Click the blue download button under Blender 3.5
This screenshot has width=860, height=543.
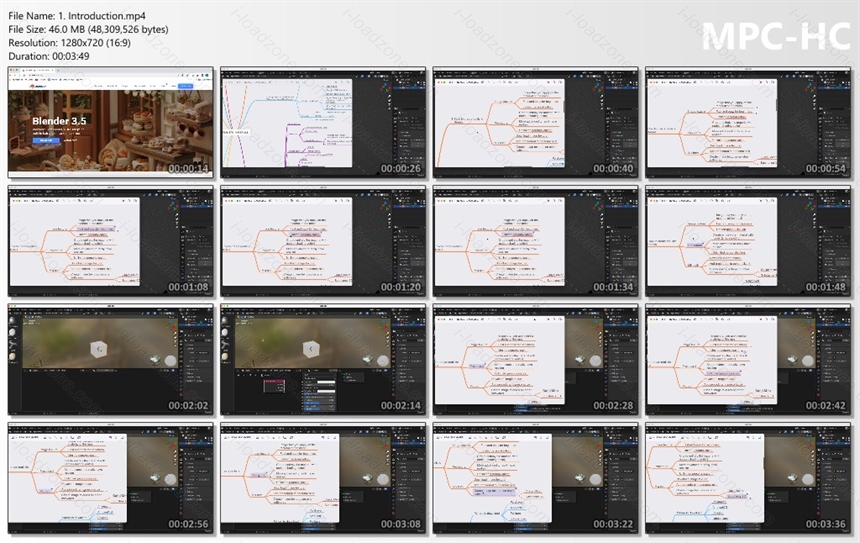pyautogui.click(x=46, y=140)
